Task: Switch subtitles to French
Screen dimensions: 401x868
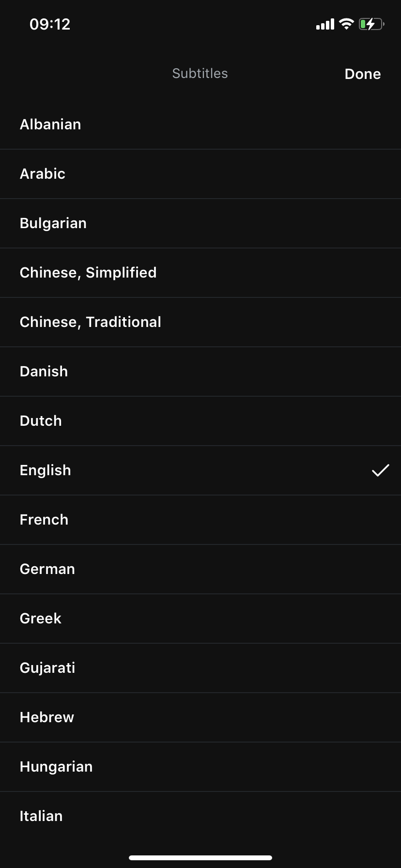Action: [x=200, y=520]
